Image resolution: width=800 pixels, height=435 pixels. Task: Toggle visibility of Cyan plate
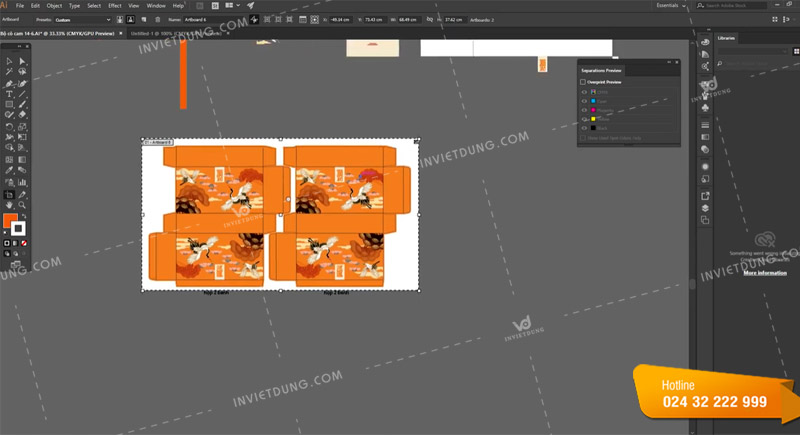[584, 101]
